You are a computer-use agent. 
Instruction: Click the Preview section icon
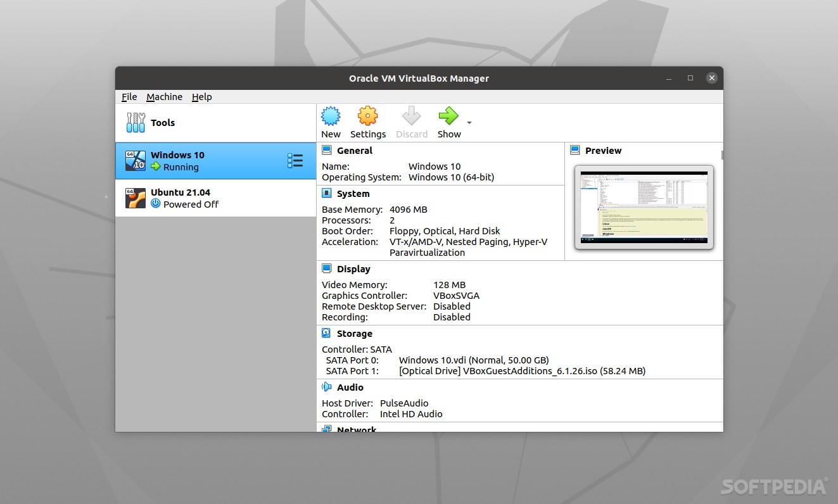[575, 150]
